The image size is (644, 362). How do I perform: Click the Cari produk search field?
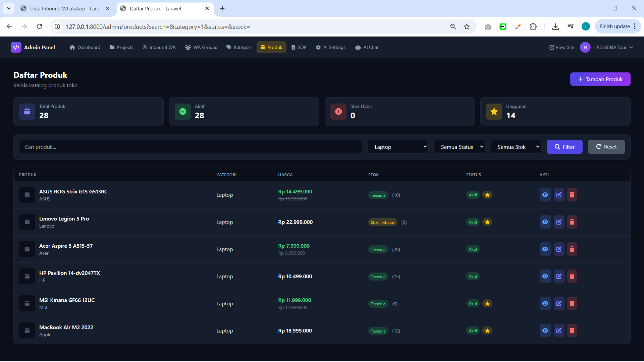click(191, 147)
